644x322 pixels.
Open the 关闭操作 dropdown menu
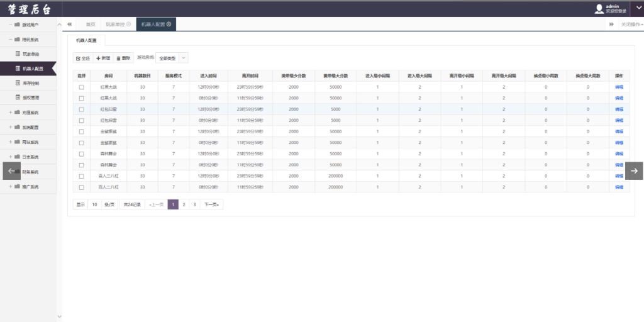click(x=631, y=24)
